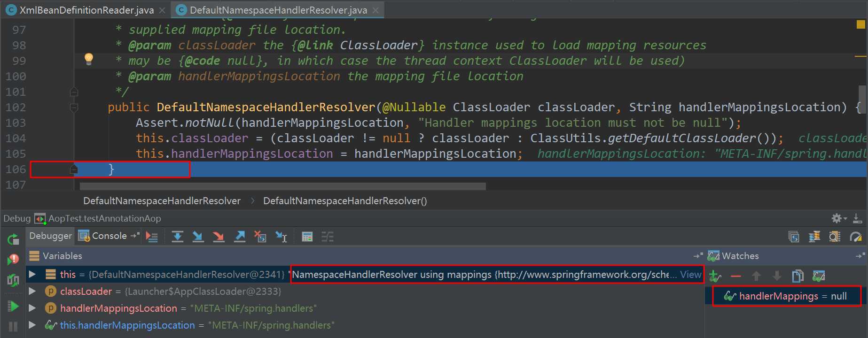Expand the 'this' variable node

coord(32,274)
